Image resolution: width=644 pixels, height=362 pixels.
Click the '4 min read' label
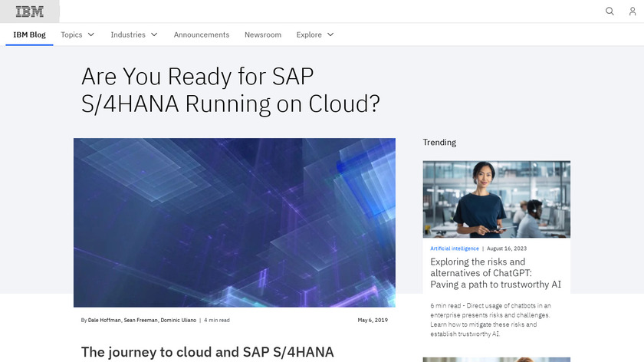pos(217,320)
